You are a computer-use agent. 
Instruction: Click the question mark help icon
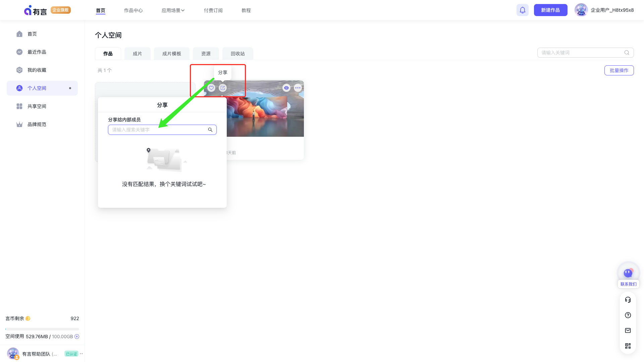pyautogui.click(x=628, y=315)
